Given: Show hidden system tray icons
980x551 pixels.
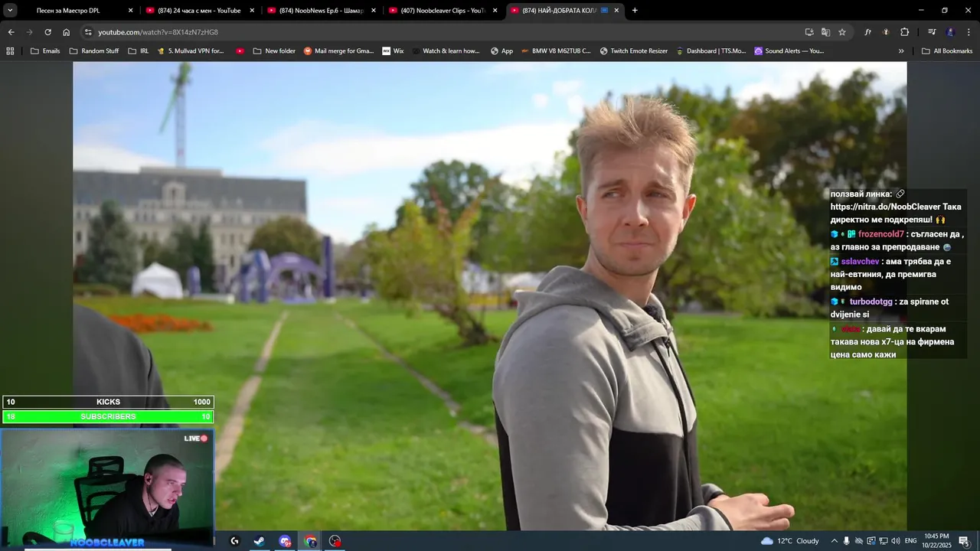Looking at the screenshot, I should pyautogui.click(x=835, y=541).
